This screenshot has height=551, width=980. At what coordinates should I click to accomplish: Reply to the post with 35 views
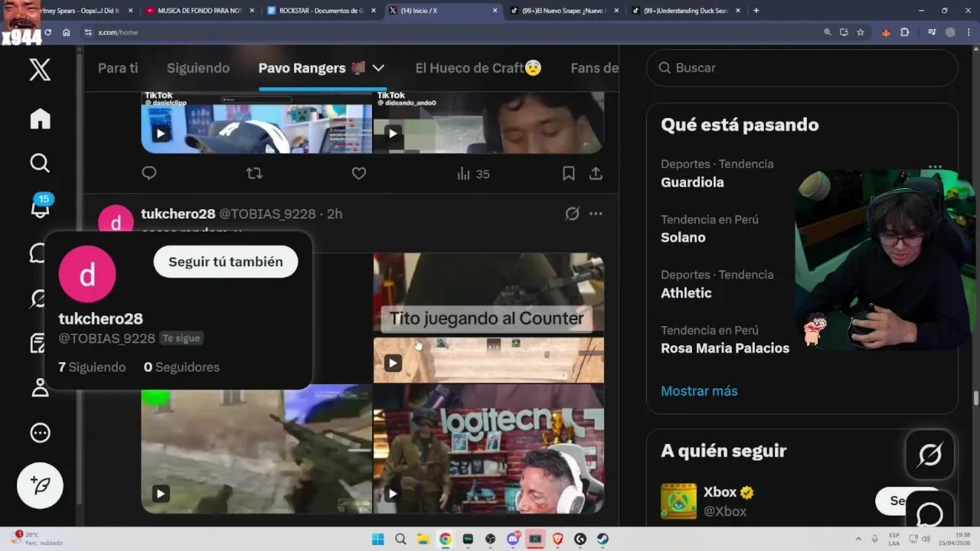pyautogui.click(x=149, y=173)
